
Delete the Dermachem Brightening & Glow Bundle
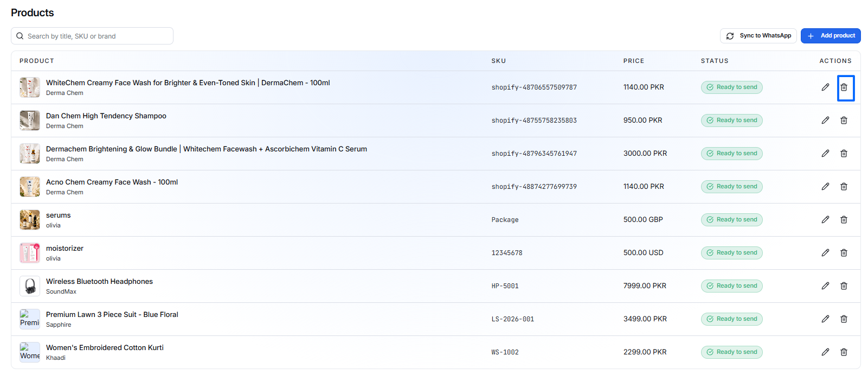coord(844,154)
